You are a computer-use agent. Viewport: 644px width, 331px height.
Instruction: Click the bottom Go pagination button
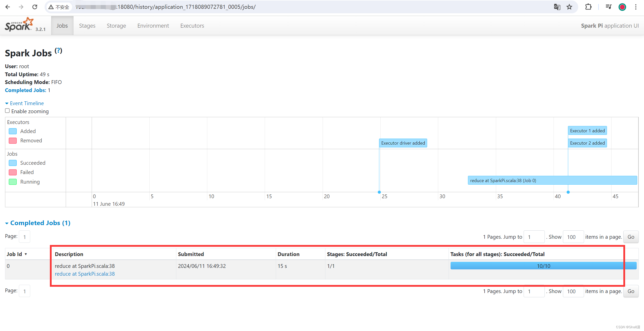tap(631, 291)
